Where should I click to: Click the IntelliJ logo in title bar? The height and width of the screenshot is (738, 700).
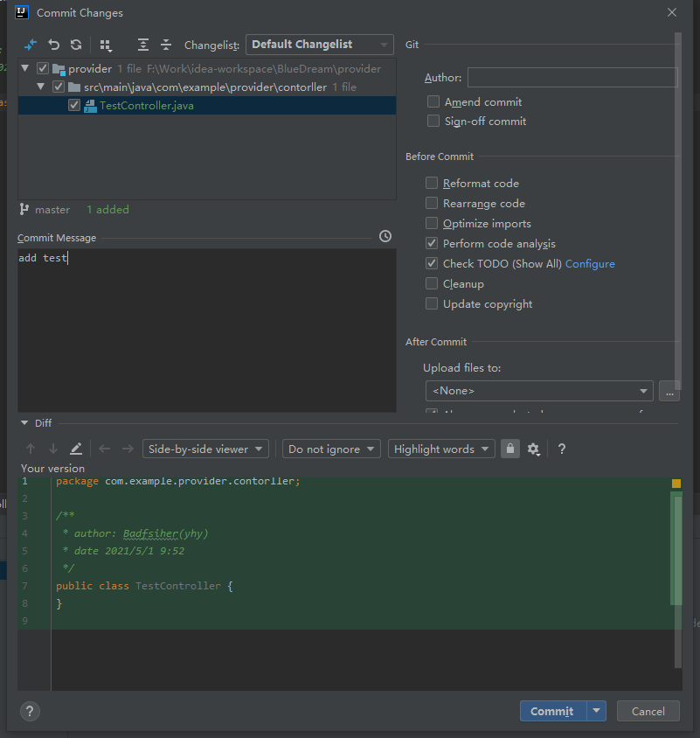coord(22,12)
